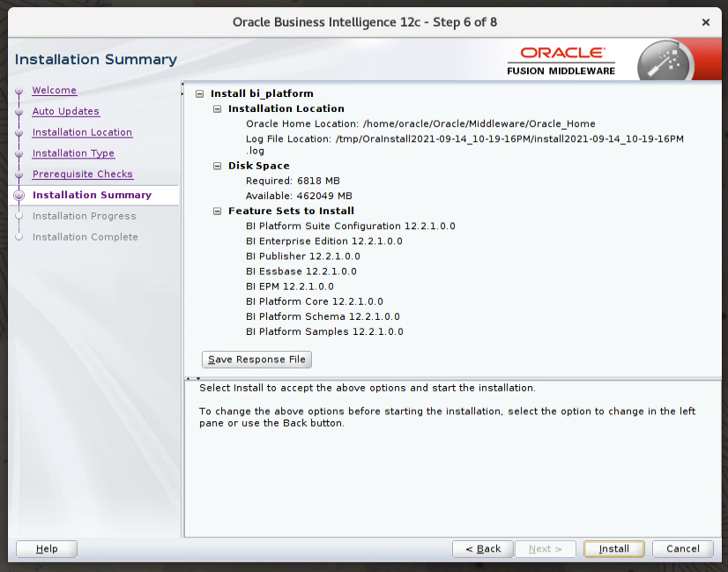Screen dimensions: 728x572
Task: Select BI Platform Schema 12.2.1.0.0 row
Action: pyautogui.click(x=323, y=316)
